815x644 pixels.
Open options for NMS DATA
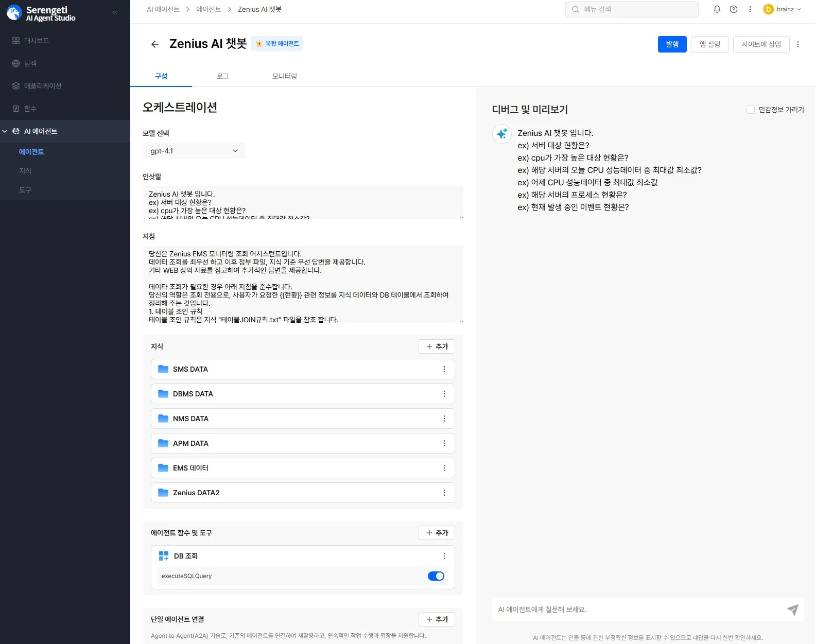(444, 419)
